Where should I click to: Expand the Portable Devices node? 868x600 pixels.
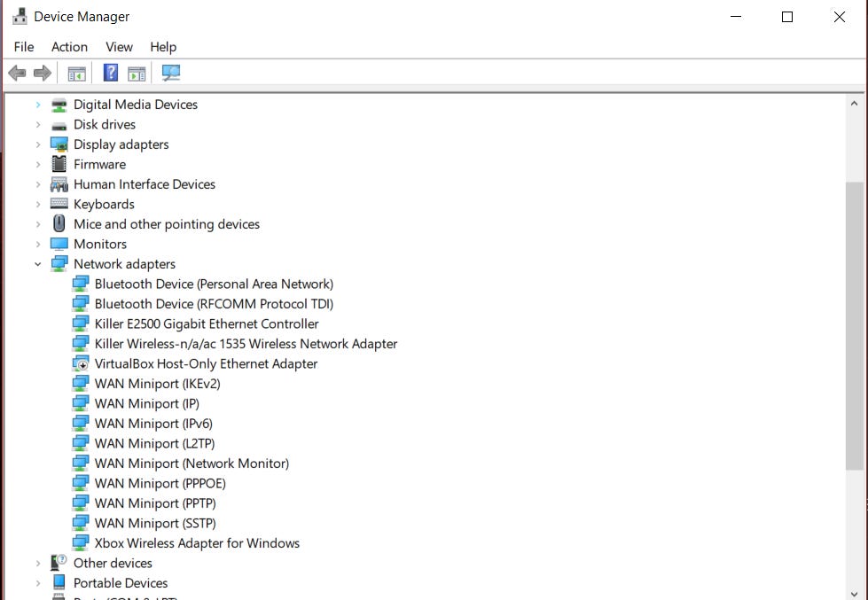(x=37, y=583)
